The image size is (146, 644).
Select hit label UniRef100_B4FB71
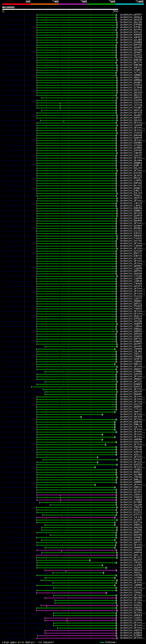(x=131, y=118)
